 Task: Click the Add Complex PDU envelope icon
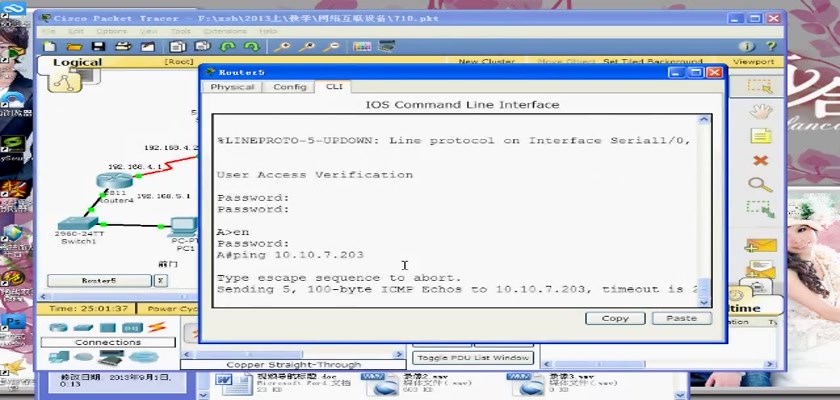760,269
